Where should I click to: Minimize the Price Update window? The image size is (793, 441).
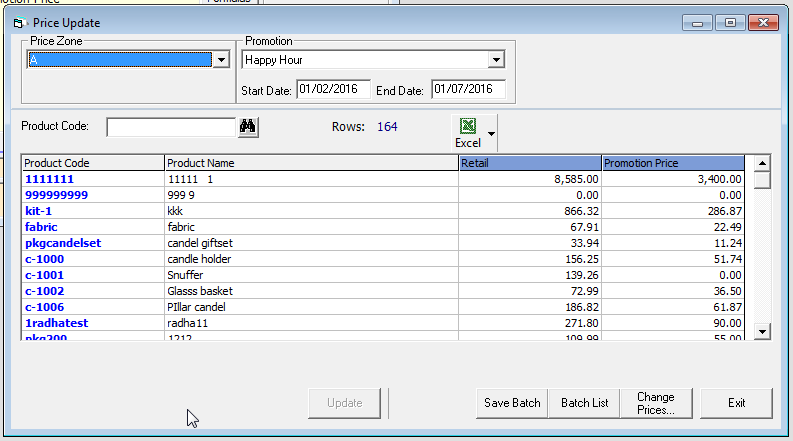point(697,23)
